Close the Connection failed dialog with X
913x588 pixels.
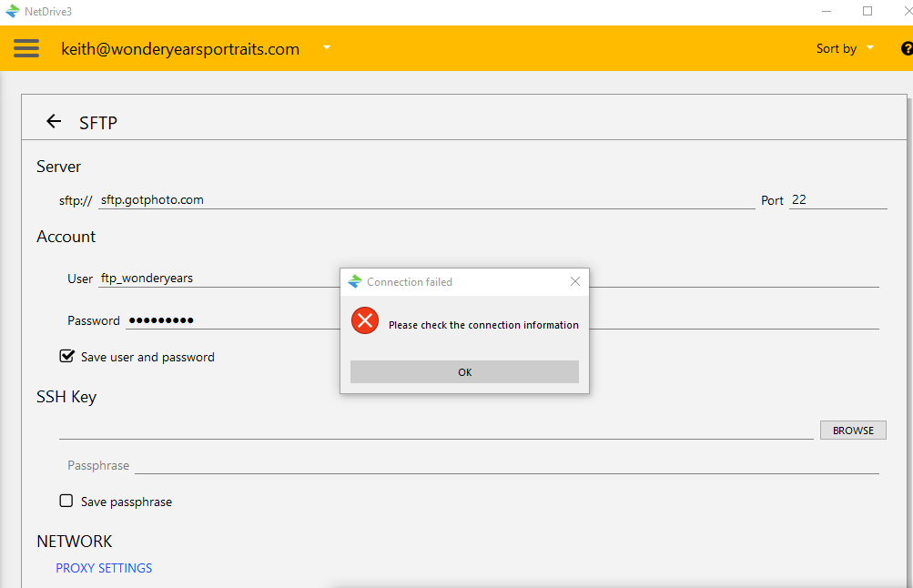click(x=574, y=281)
